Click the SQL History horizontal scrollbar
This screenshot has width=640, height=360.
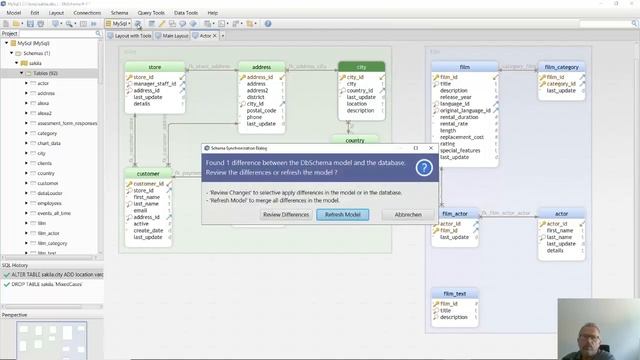(43, 307)
